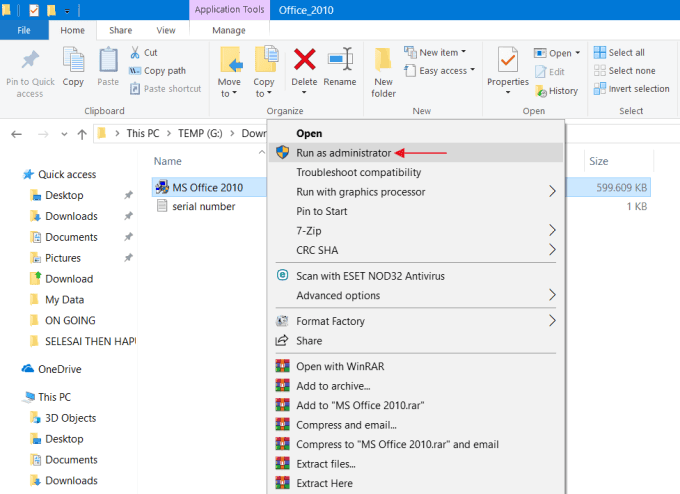The width and height of the screenshot is (680, 494).
Task: Click the Invert selection icon
Action: 599,89
